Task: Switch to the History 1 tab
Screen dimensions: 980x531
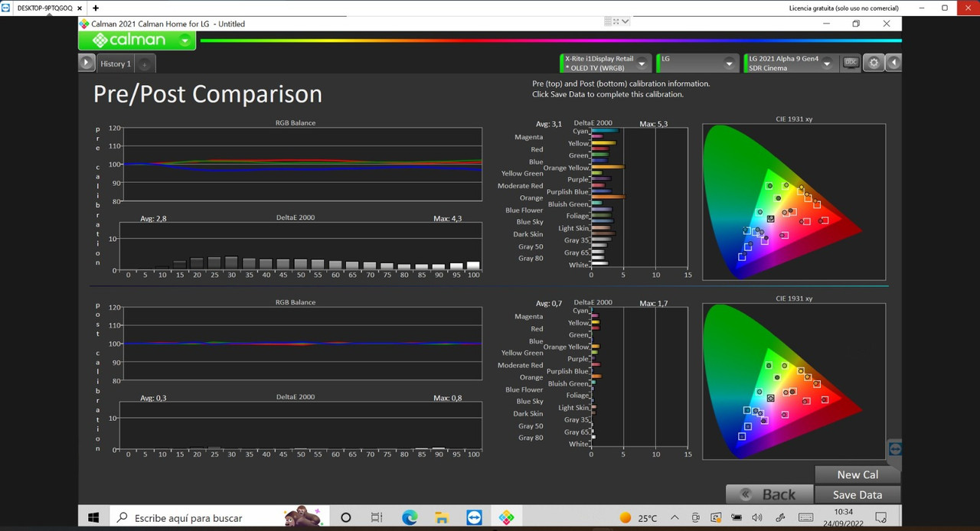Action: click(x=116, y=64)
